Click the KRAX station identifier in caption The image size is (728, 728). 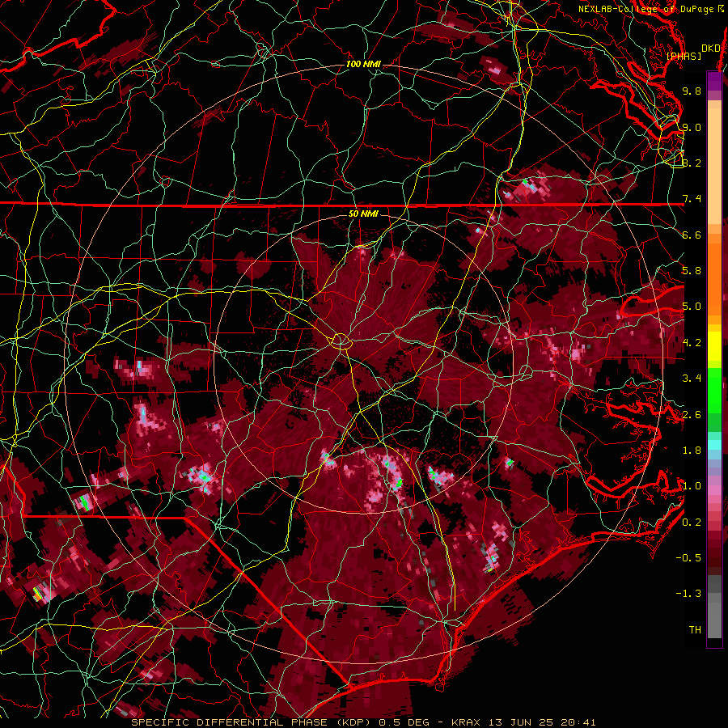(x=466, y=722)
